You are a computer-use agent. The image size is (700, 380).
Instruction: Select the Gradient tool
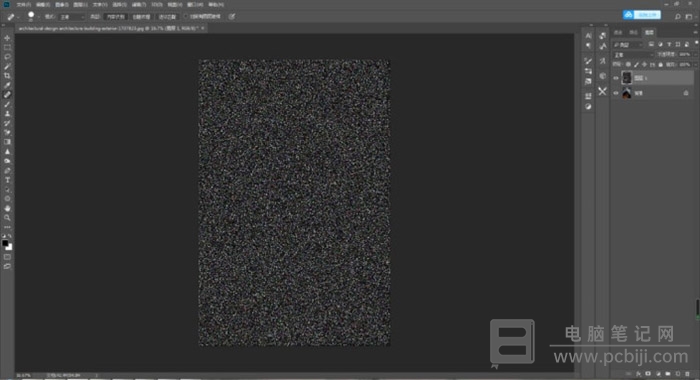point(7,142)
